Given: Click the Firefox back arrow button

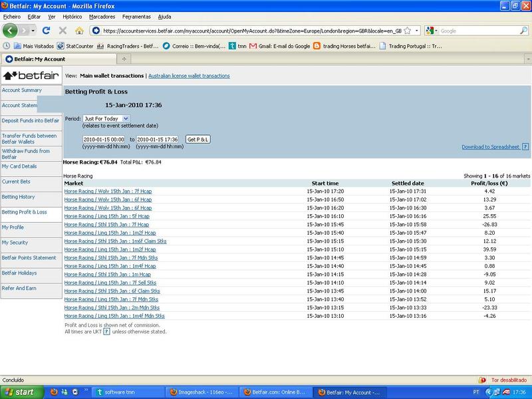Looking at the screenshot, I should pos(10,31).
